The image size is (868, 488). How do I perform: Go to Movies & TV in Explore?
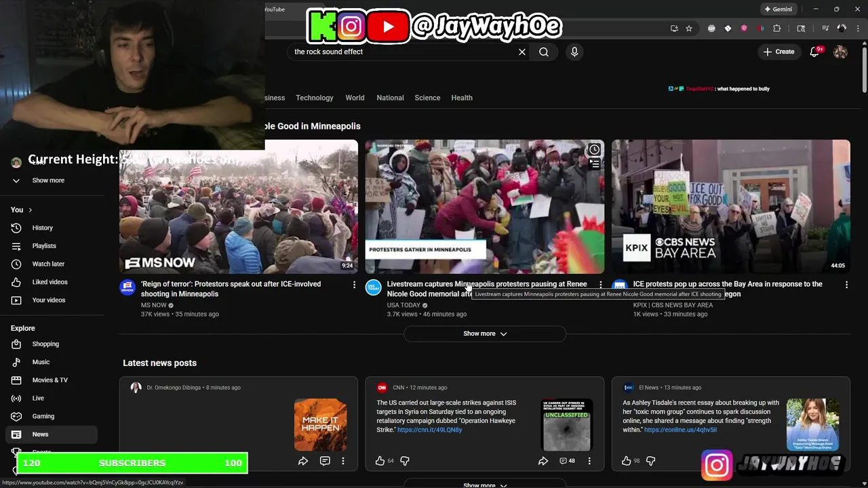[x=52, y=380]
